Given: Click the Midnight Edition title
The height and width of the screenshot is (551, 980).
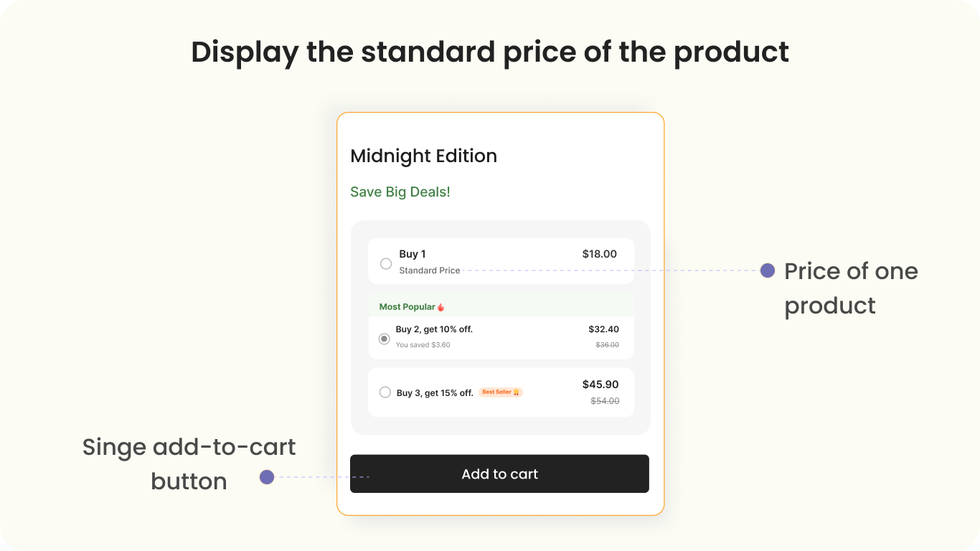Looking at the screenshot, I should [423, 156].
